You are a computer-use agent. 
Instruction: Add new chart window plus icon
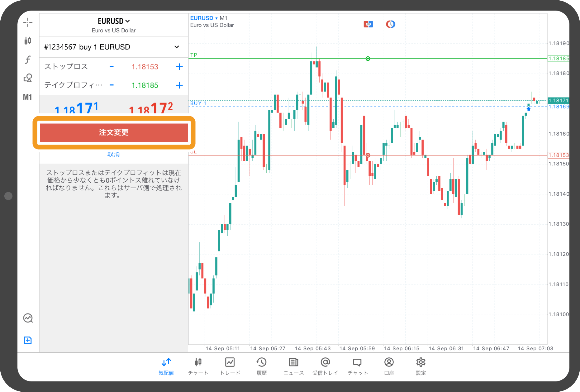28,340
